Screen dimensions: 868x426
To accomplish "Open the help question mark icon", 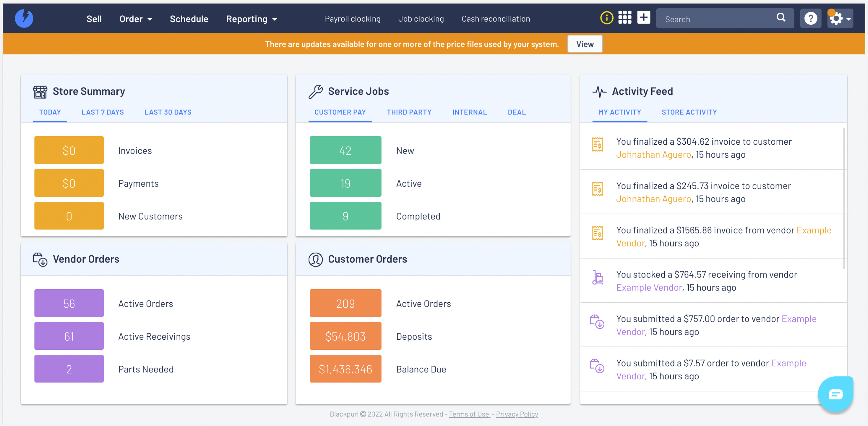I will [810, 19].
